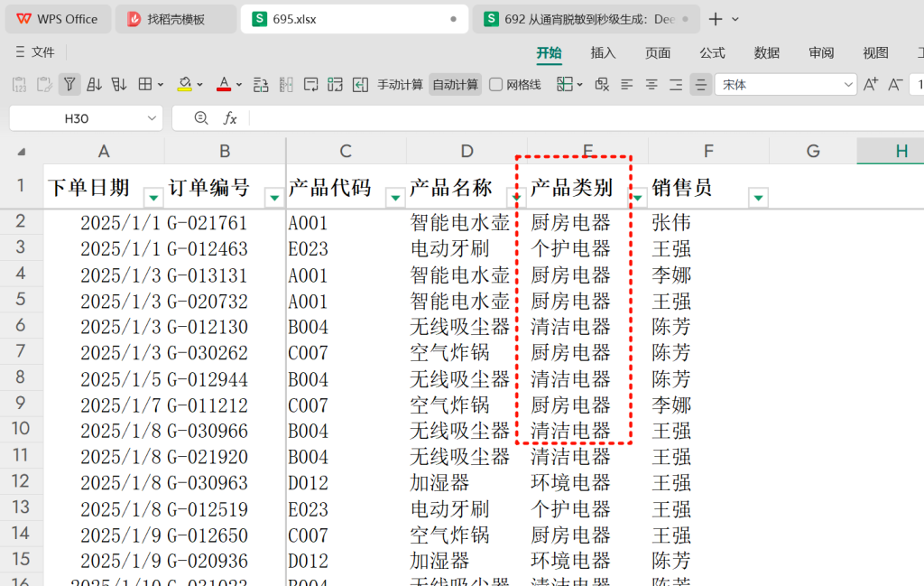Click the select-all corner triangle
Viewport: 924px width, 586px height.
click(x=22, y=152)
